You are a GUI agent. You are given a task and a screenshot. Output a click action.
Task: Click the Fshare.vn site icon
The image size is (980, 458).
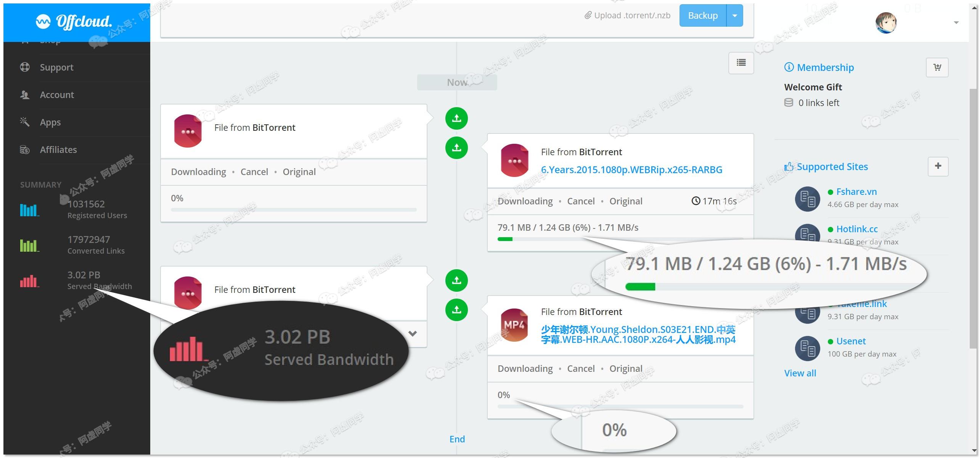tap(807, 199)
